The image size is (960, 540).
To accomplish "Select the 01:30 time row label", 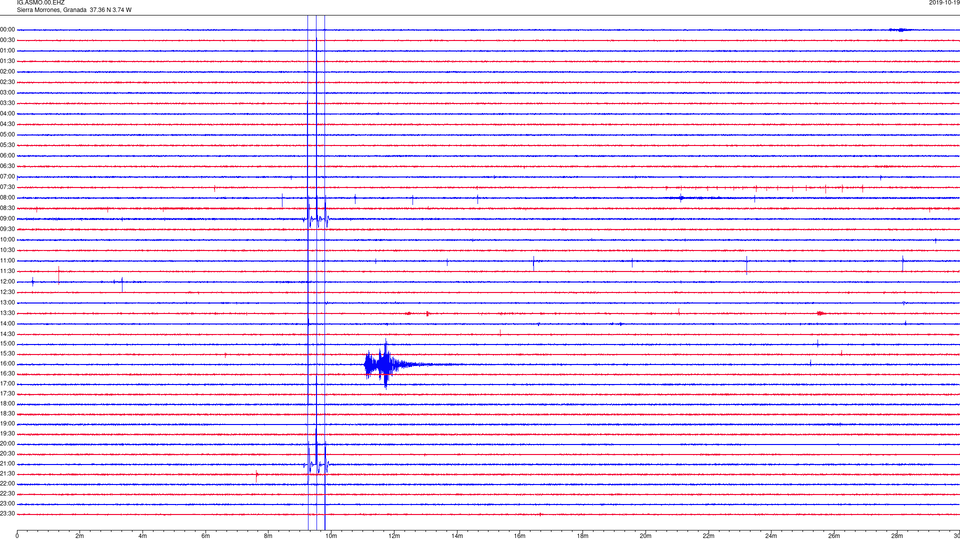I will (7, 61).
